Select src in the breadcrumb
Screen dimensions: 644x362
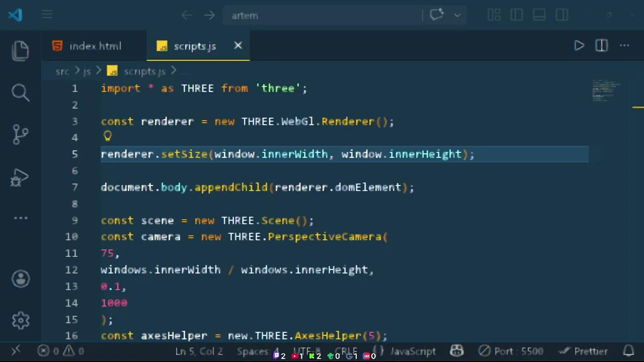[62, 72]
